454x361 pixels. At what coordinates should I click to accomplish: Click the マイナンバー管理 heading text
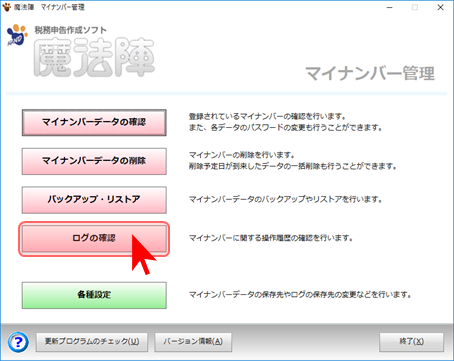tap(370, 73)
